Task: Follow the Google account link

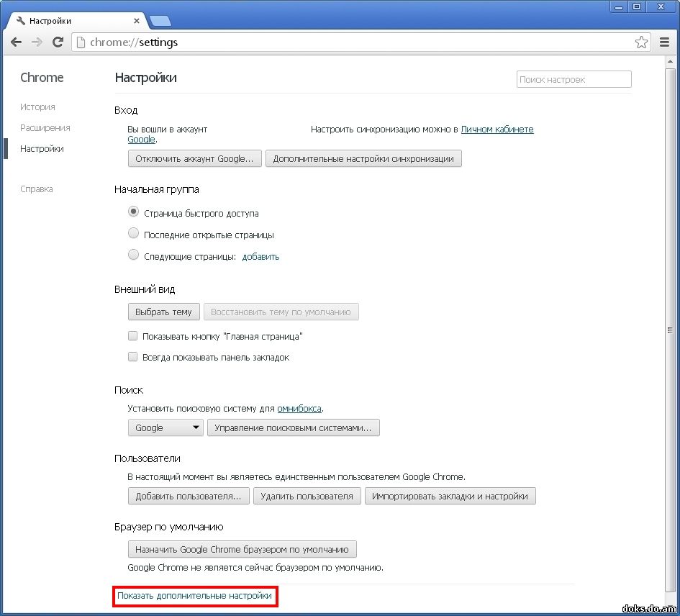Action: pyautogui.click(x=141, y=140)
